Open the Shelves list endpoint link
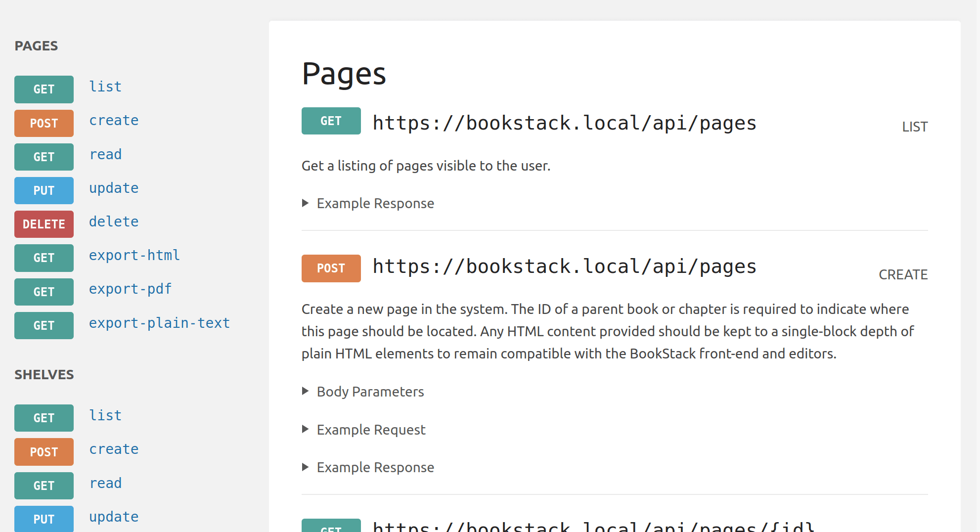Image resolution: width=980 pixels, height=532 pixels. [105, 416]
